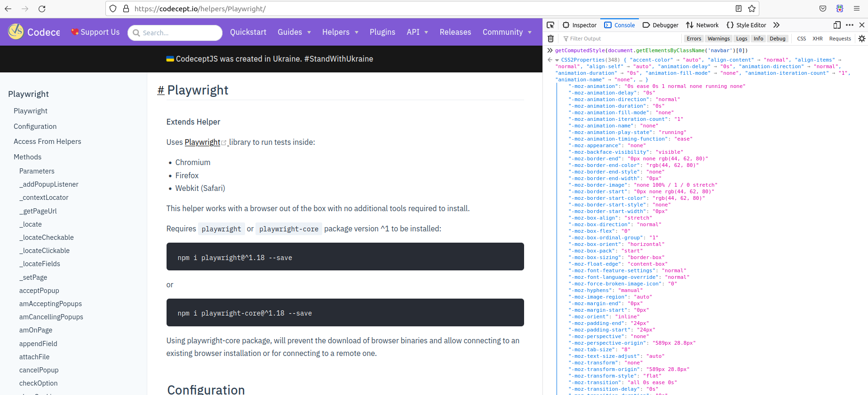868x395 pixels.
Task: Open the Releases nav item
Action: point(455,32)
